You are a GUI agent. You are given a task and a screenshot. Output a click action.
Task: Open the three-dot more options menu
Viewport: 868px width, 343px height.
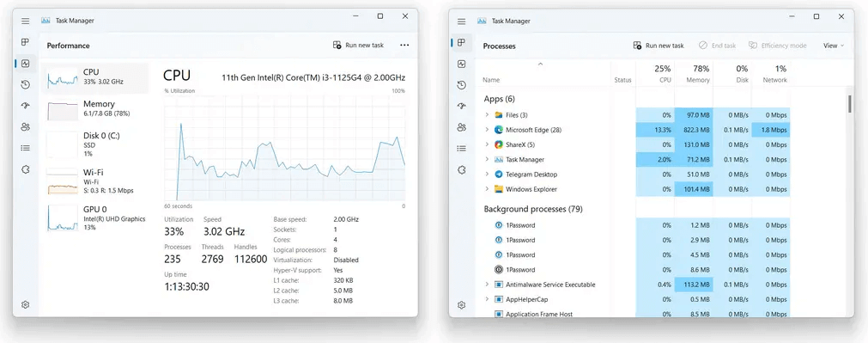pyautogui.click(x=404, y=46)
